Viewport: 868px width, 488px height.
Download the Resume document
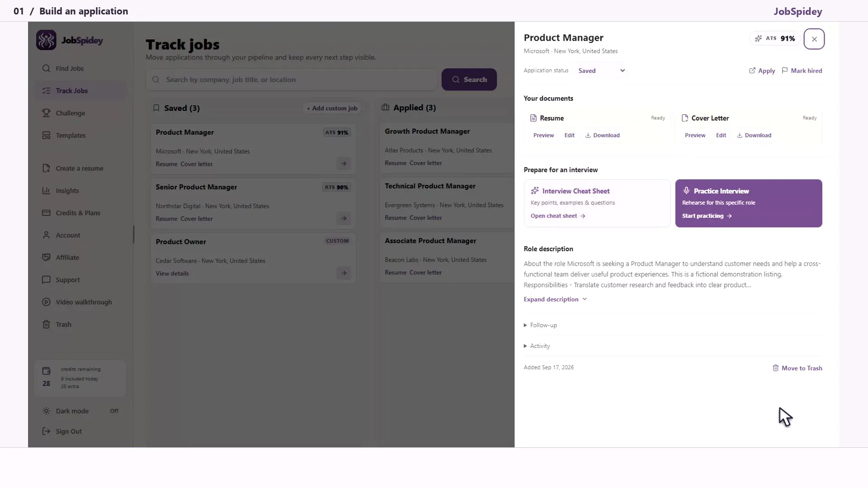(603, 135)
